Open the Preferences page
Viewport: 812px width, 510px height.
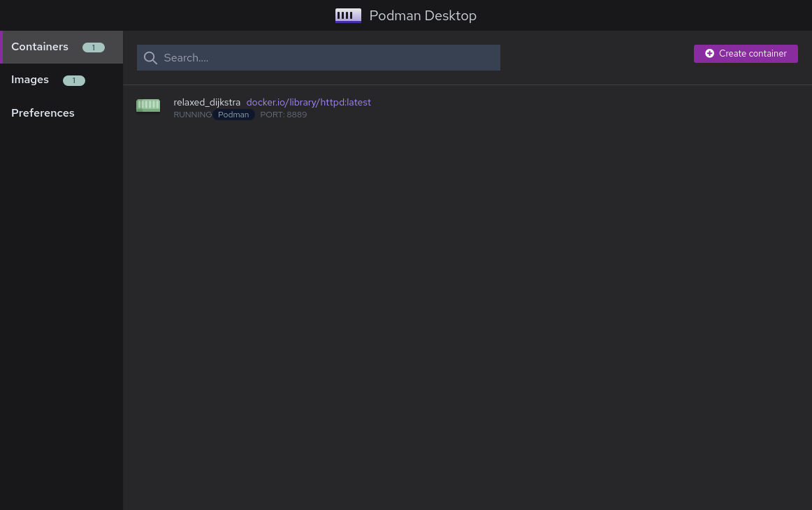[43, 112]
